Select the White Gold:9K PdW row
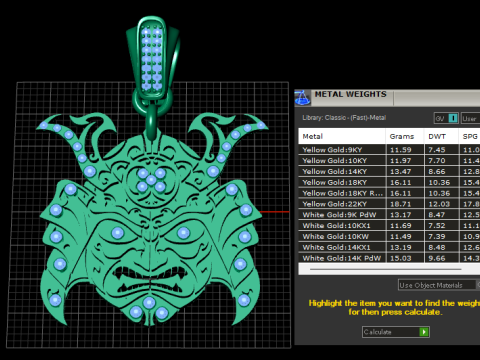 pyautogui.click(x=389, y=215)
